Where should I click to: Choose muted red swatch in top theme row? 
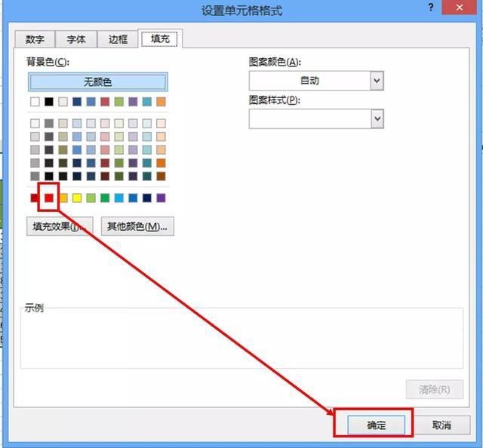click(x=105, y=102)
